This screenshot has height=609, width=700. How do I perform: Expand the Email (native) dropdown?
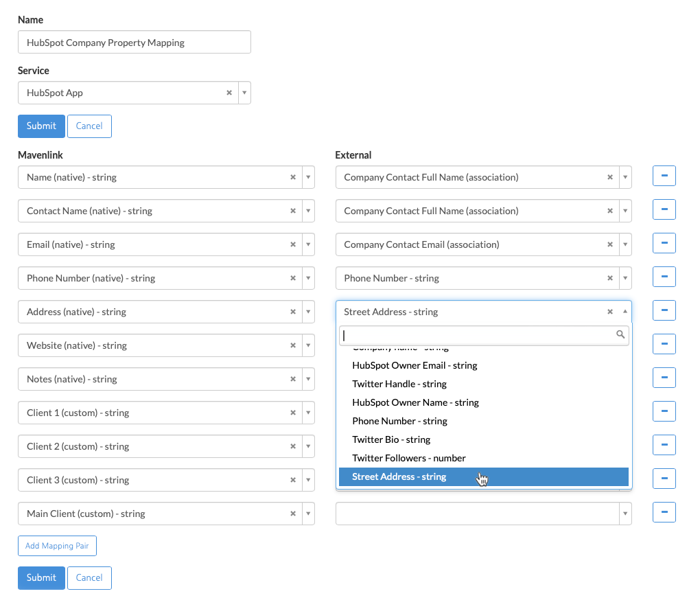click(308, 244)
